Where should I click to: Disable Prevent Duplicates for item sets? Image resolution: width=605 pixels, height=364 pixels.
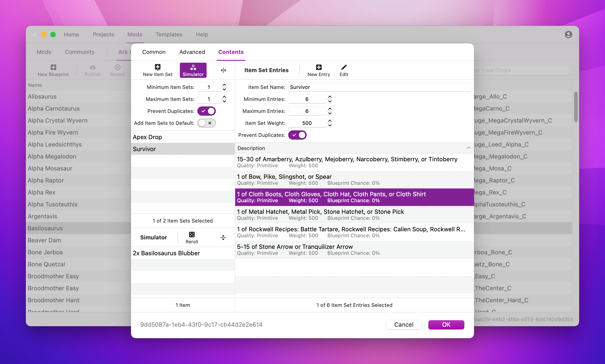[206, 111]
